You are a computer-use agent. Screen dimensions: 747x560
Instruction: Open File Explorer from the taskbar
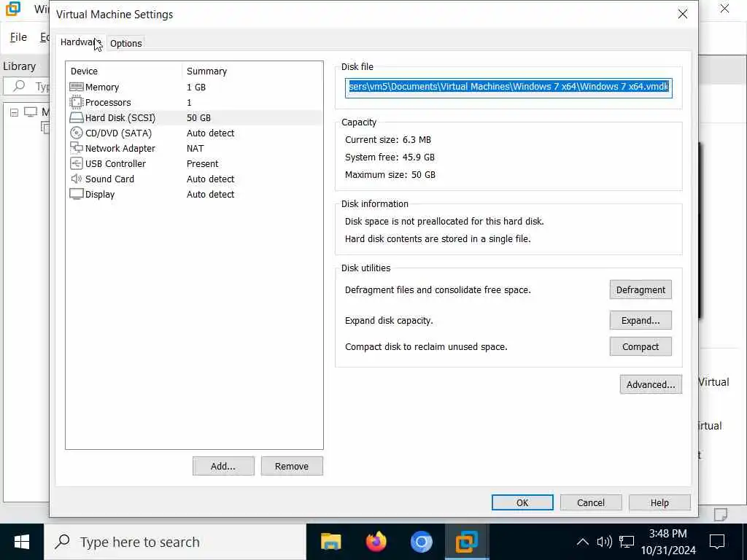[330, 542]
